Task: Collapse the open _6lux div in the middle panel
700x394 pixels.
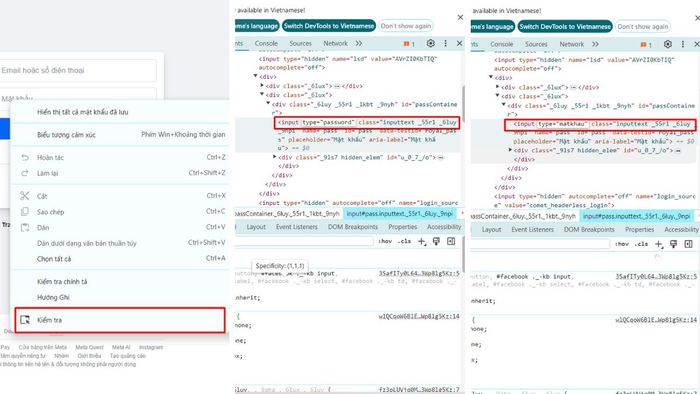Action: coord(262,95)
